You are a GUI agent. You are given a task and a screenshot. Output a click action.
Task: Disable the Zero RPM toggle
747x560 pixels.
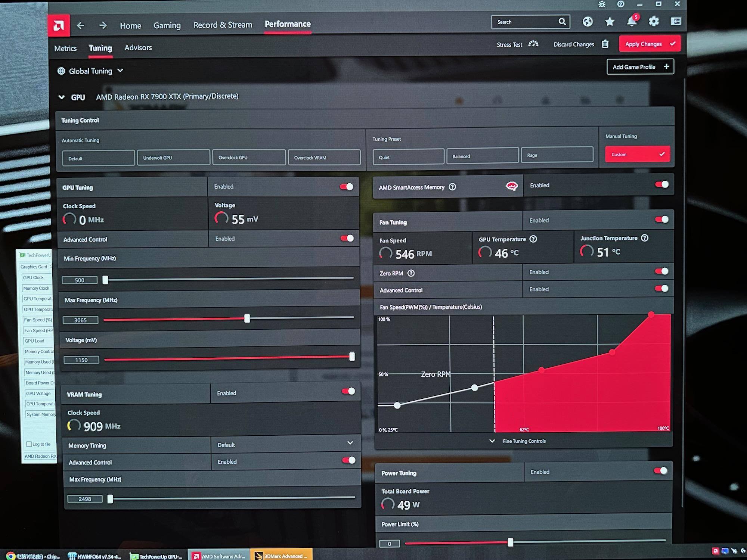[661, 271]
